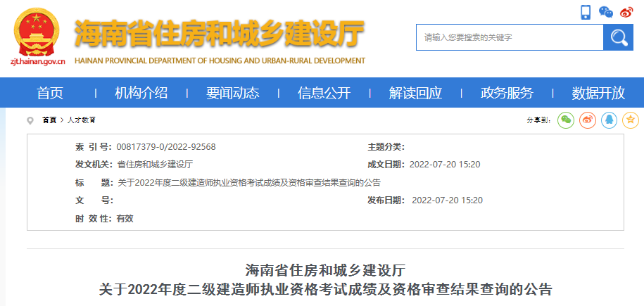This screenshot has height=306, width=644.
Task: Share to Qzone via yellow star icon
Action: click(x=631, y=120)
